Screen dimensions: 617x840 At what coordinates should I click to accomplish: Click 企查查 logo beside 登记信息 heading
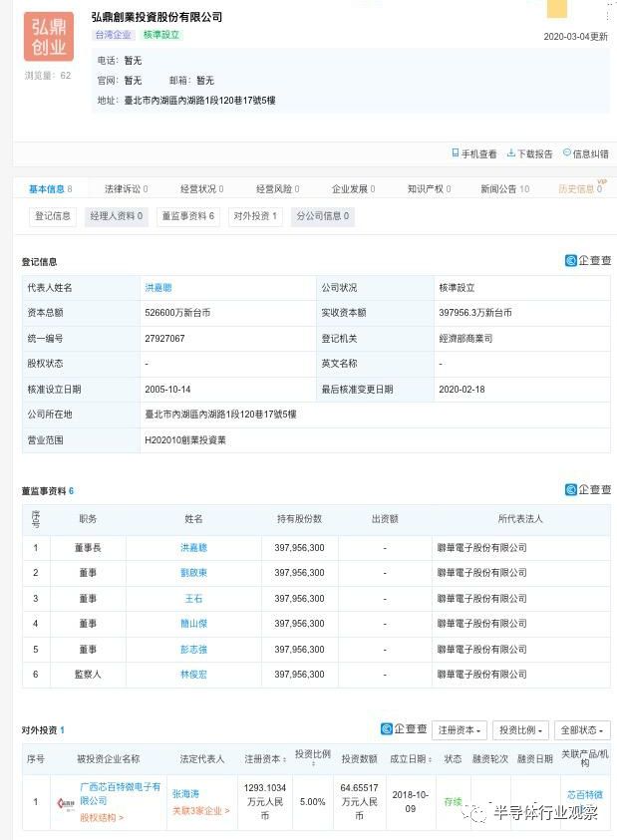588,261
